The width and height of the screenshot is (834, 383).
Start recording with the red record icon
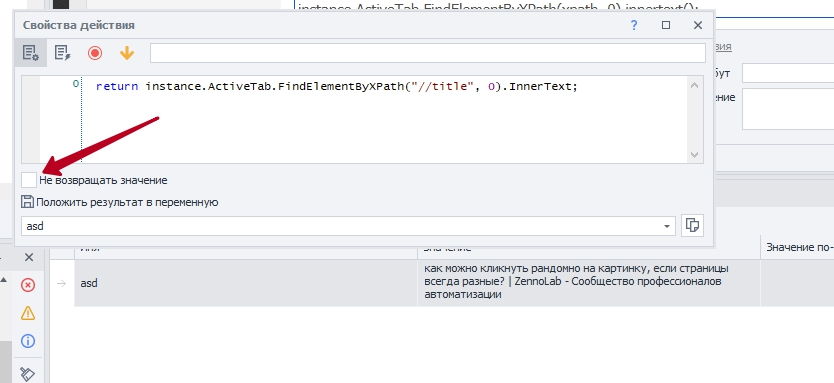click(95, 53)
